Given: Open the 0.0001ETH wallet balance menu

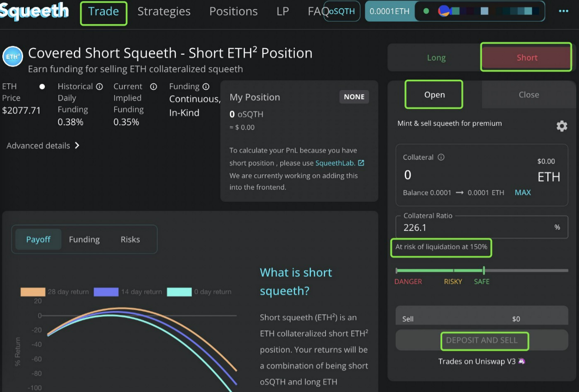Looking at the screenshot, I should click(x=389, y=12).
